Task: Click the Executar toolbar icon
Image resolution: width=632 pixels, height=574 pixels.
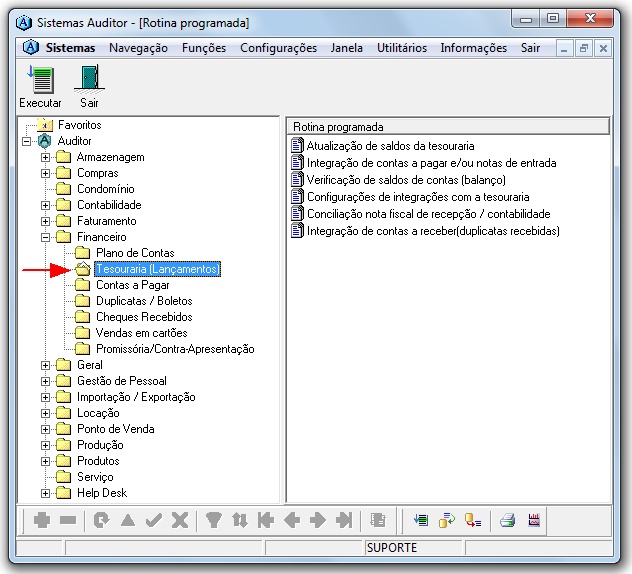Action: click(x=40, y=80)
